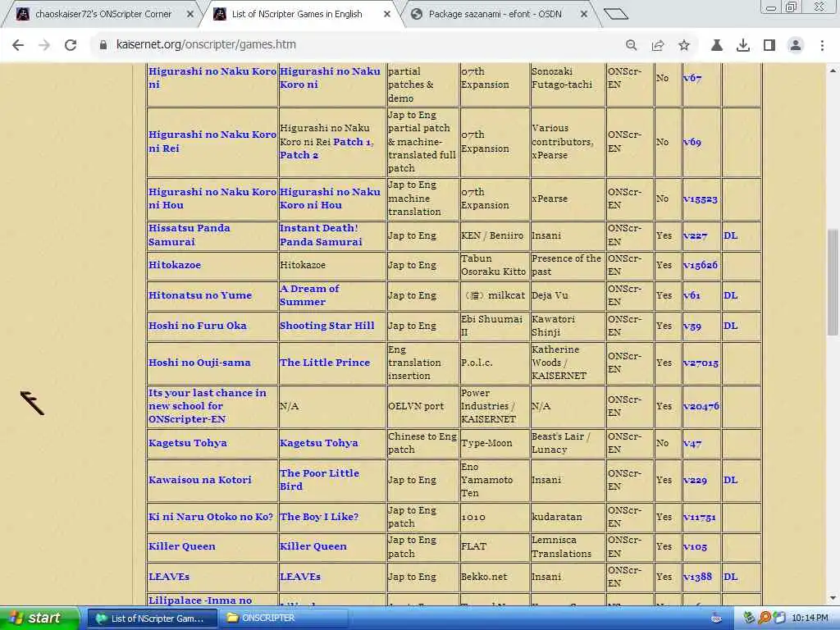The height and width of the screenshot is (630, 840).
Task: Open version v105 link
Action: (x=695, y=547)
